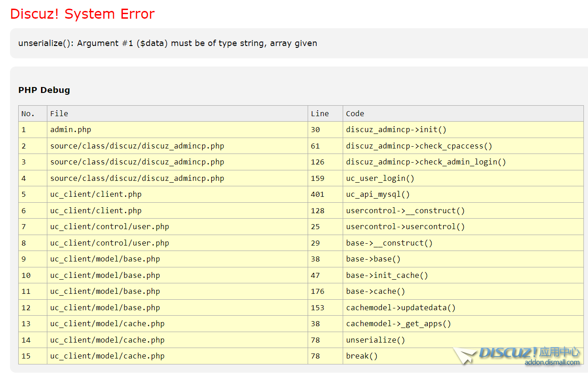Click the uc_user_login() code entry

click(380, 179)
